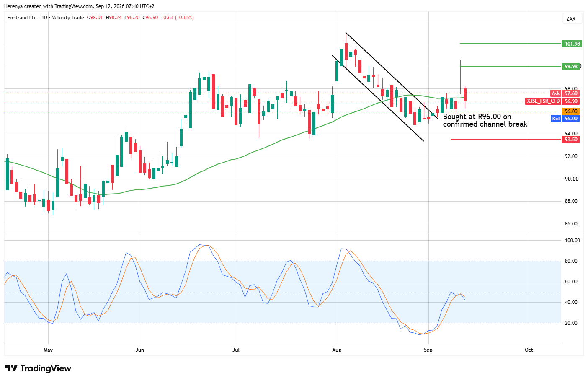Viewport: 588px width, 381px height.
Task: Click the Ask 97.60 price tag
Action: pos(565,93)
